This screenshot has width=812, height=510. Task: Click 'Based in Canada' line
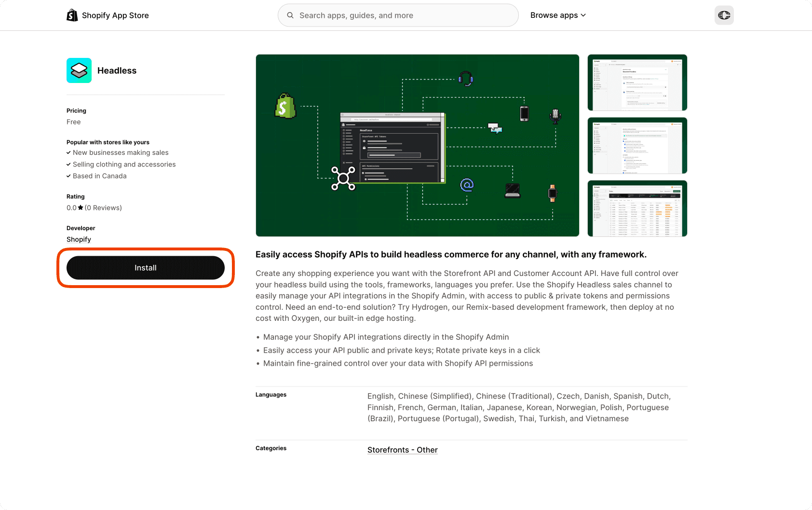pos(100,176)
